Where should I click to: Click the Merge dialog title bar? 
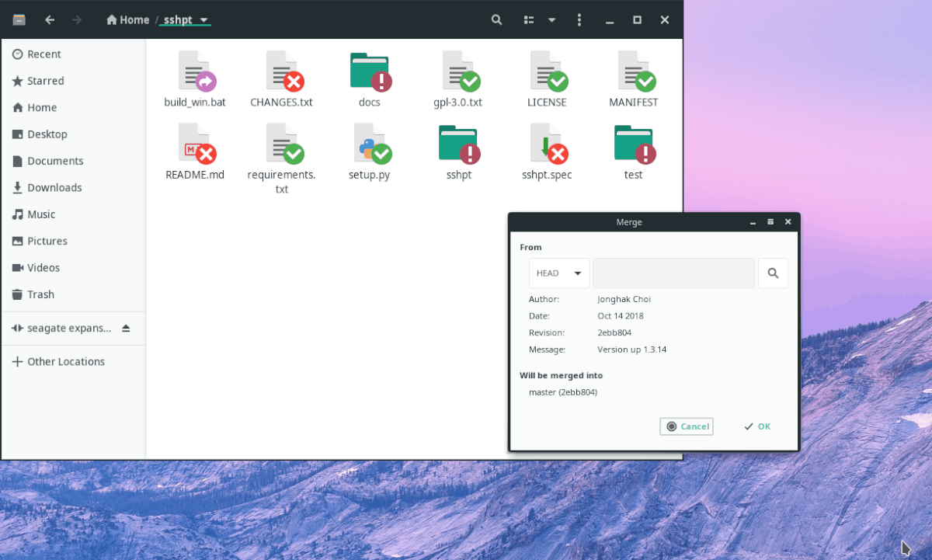click(629, 222)
